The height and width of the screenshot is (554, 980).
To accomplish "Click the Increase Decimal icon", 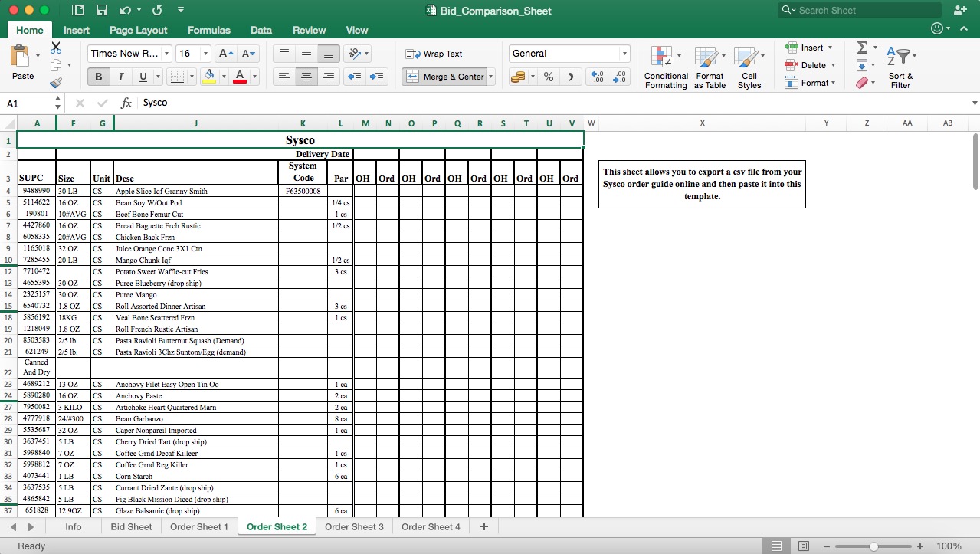I will coord(598,77).
